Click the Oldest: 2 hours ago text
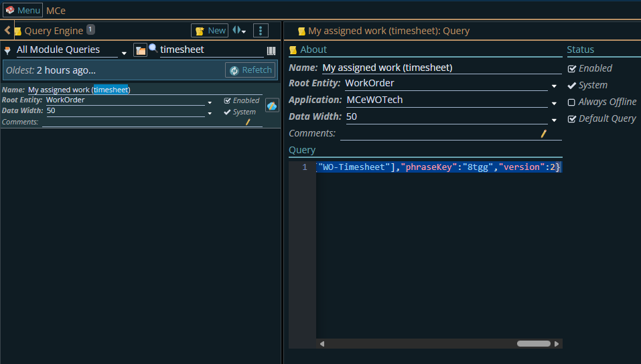The height and width of the screenshot is (364, 641). coord(51,70)
